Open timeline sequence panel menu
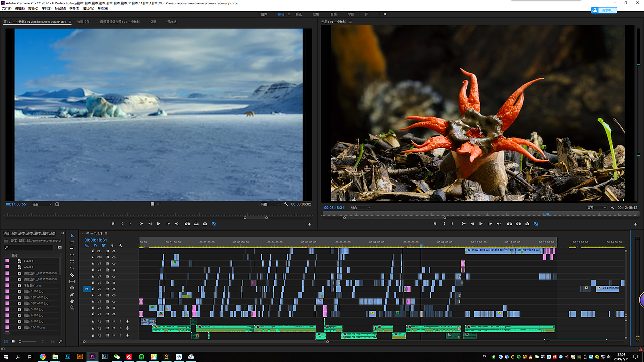Viewport: 644px width, 362px height. [x=106, y=233]
